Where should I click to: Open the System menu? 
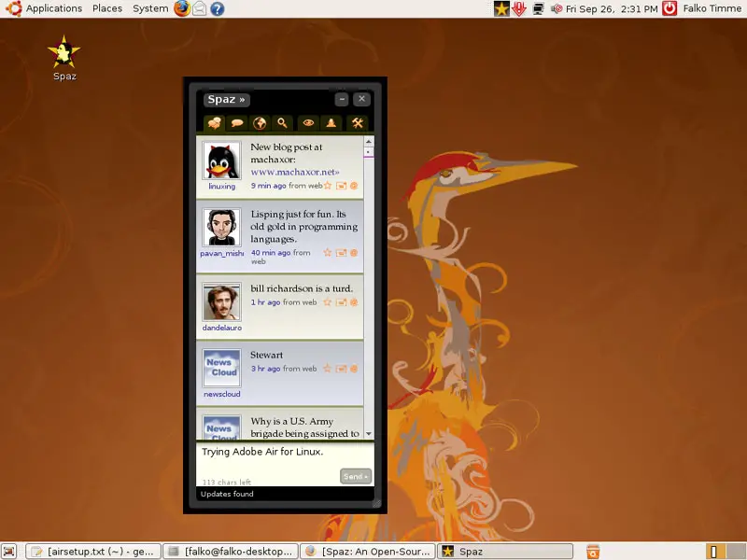coord(150,8)
